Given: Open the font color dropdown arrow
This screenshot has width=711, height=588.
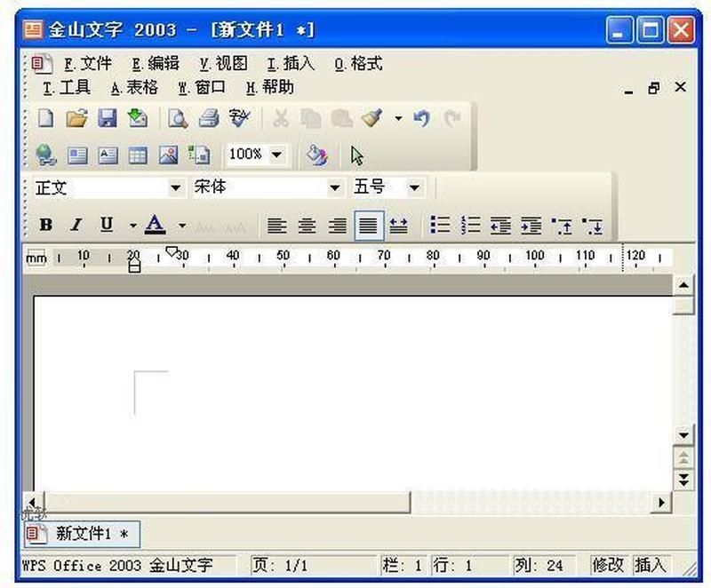Looking at the screenshot, I should click(x=182, y=225).
